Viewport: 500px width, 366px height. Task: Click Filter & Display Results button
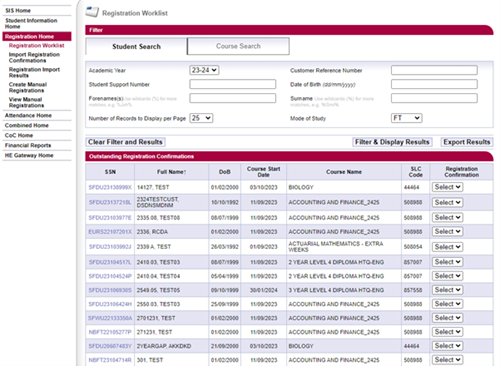point(392,142)
